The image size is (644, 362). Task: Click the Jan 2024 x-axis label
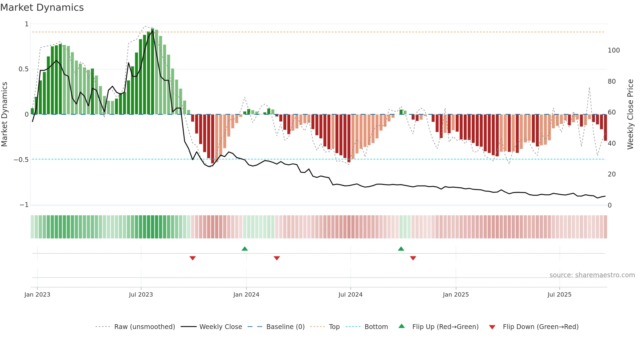coord(246,294)
